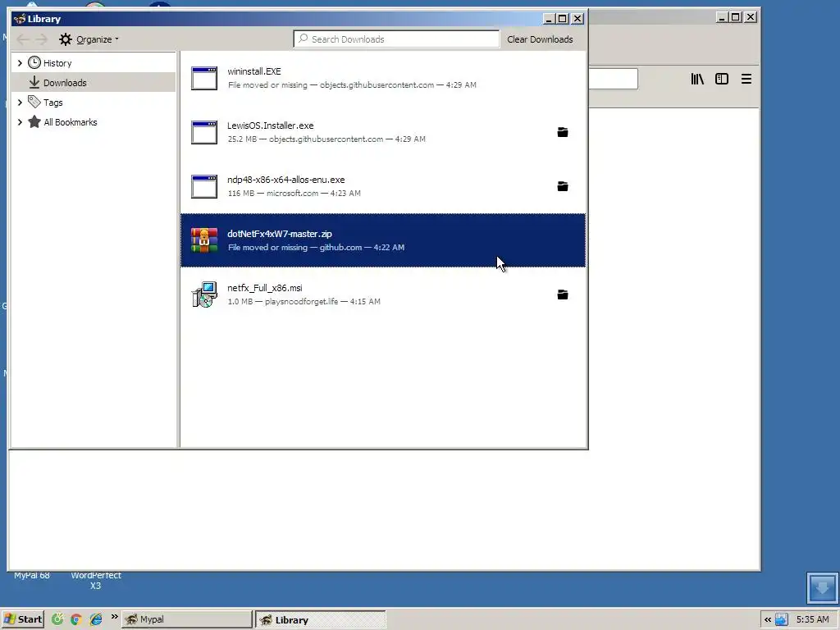Click the ndp48 installer file icon
The width and height of the screenshot is (840, 630).
click(204, 186)
